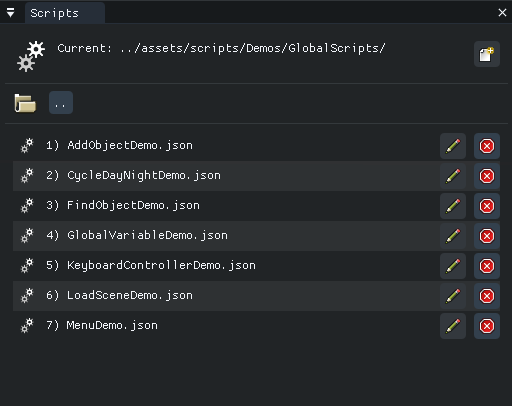Select the AddObjectDemo.json script name

click(x=130, y=146)
